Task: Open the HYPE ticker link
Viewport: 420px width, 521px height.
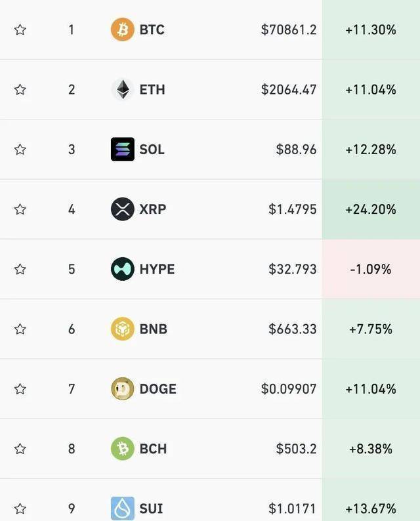Action: 157,269
